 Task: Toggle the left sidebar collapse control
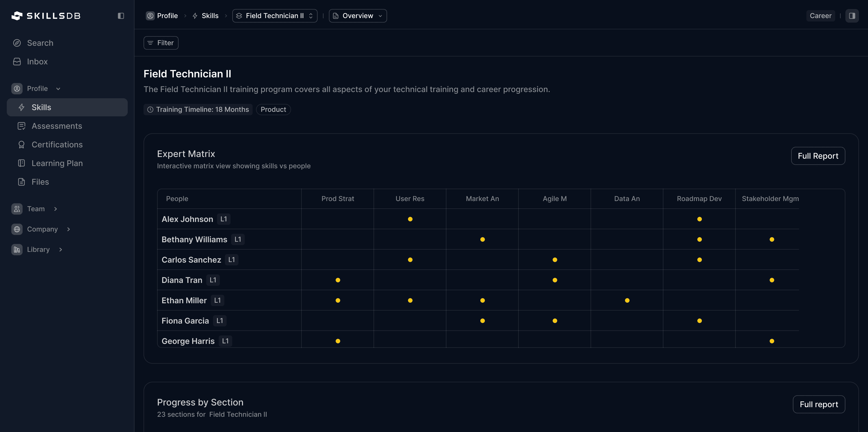121,16
